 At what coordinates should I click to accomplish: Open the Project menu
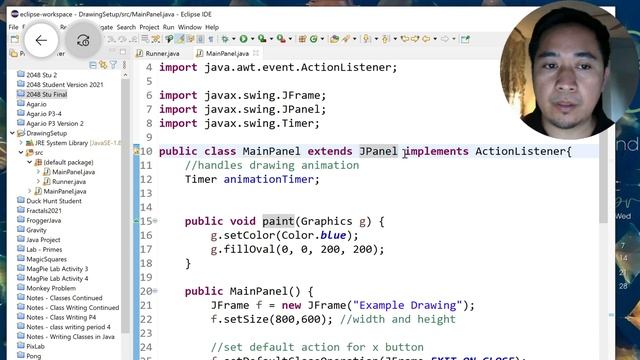click(149, 27)
